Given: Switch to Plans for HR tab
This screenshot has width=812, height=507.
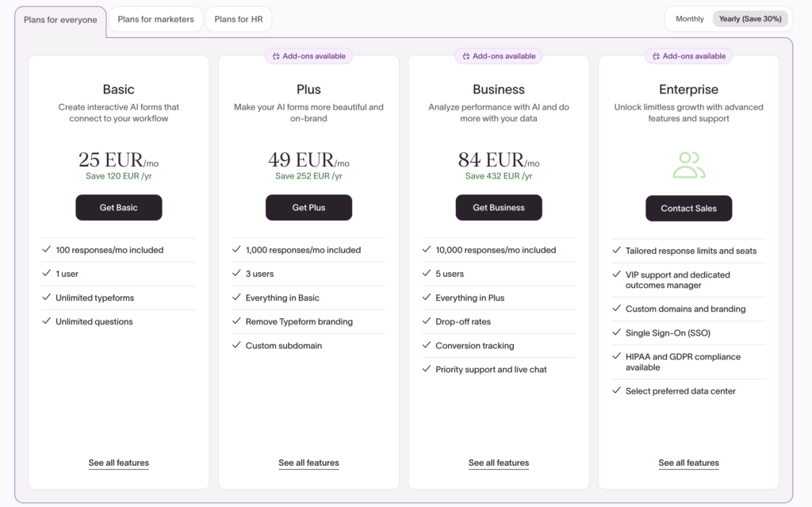Looking at the screenshot, I should 239,19.
